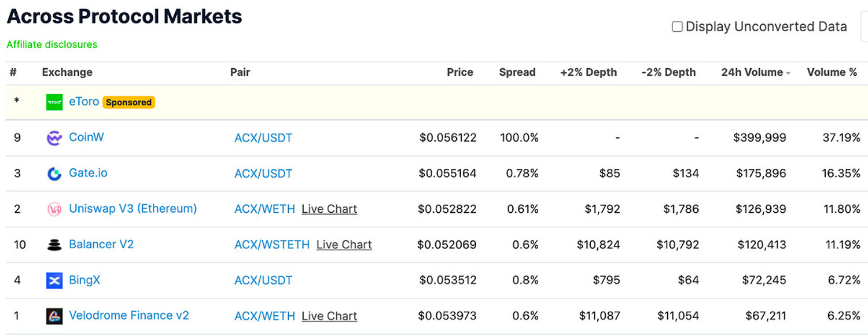This screenshot has width=868, height=336.
Task: Open the BingX exchange link
Action: click(x=84, y=280)
